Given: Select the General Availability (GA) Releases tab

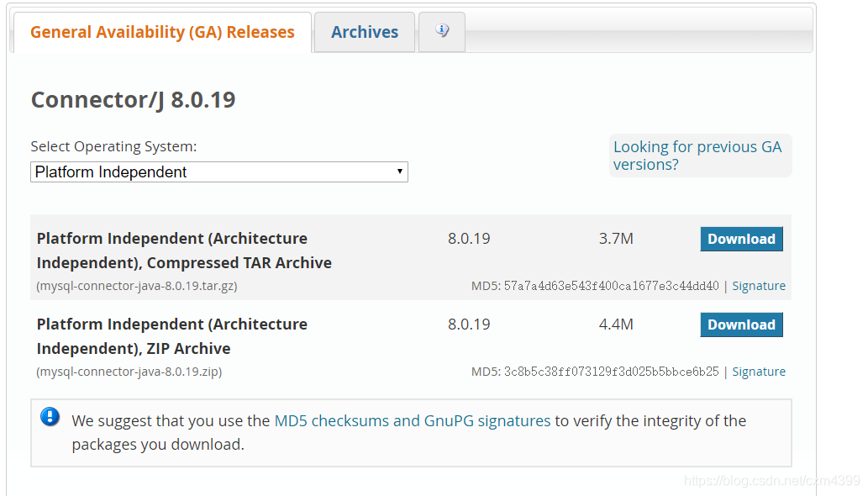Looking at the screenshot, I should click(162, 33).
